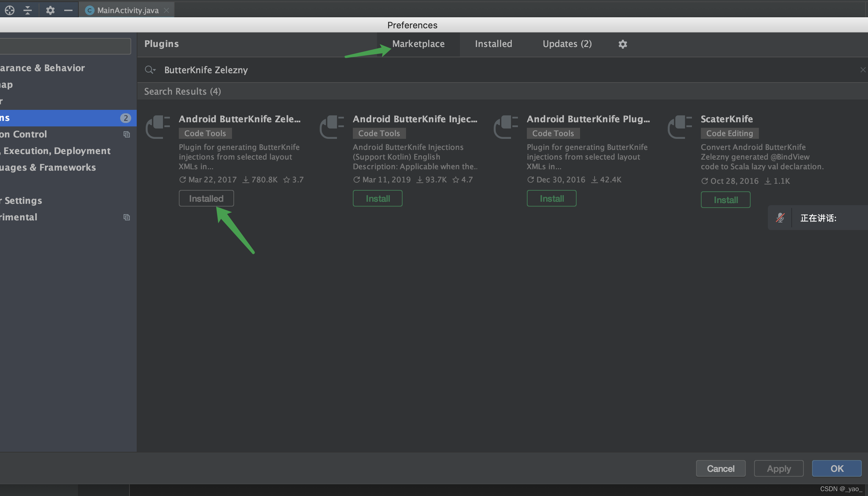Select Languages & Frameworks settings
Viewport: 868px width, 496px height.
click(68, 168)
